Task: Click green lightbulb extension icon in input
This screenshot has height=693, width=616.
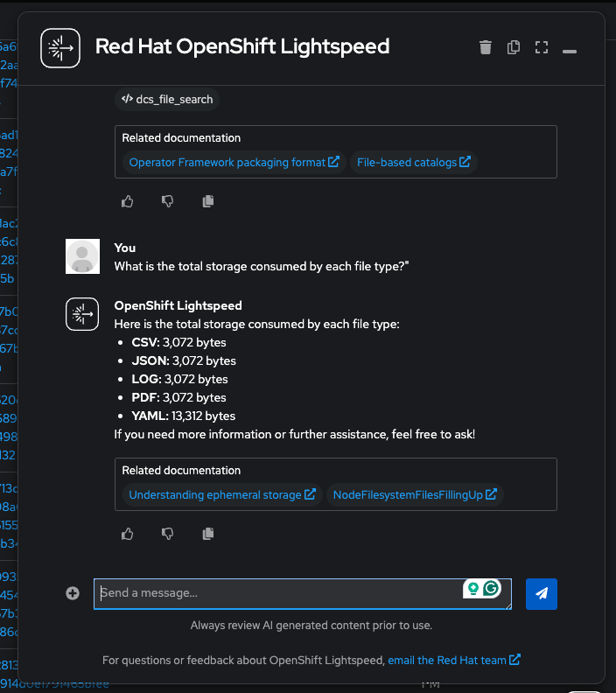Action: [472, 588]
